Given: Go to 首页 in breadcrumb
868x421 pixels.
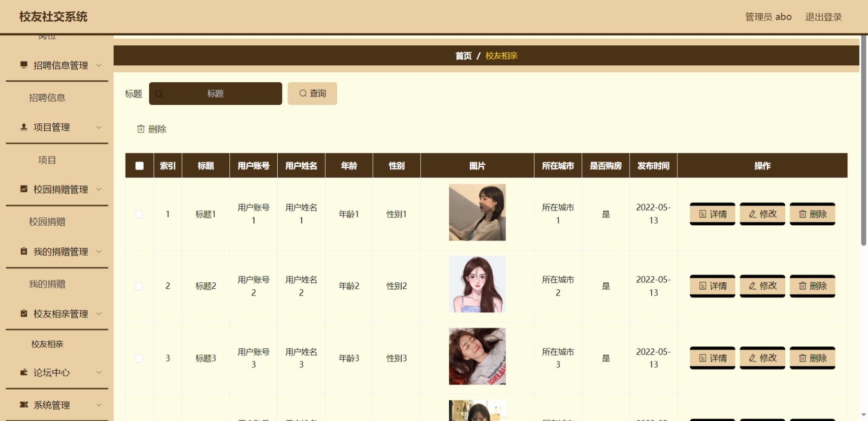Looking at the screenshot, I should (x=463, y=56).
